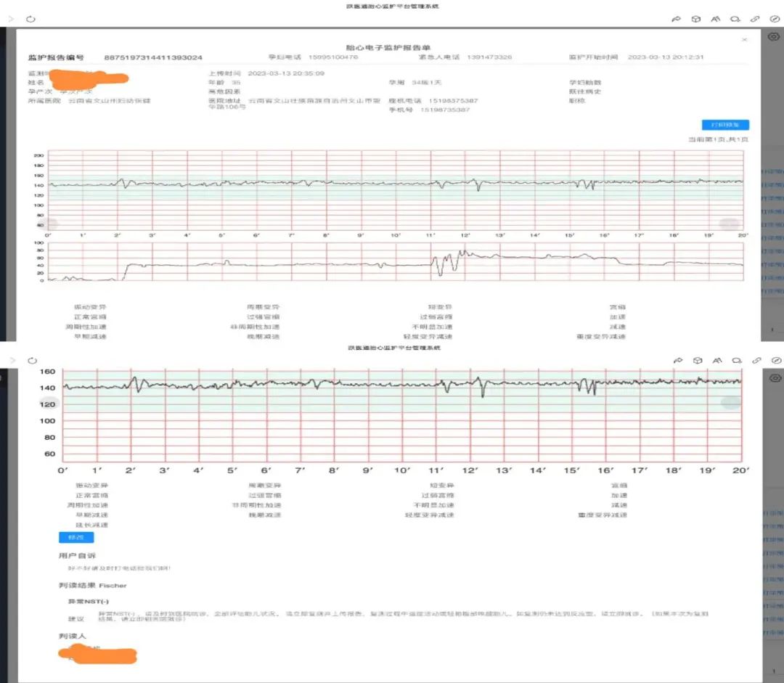Click the blue 修改 button
The height and width of the screenshot is (683, 784).
(76, 538)
